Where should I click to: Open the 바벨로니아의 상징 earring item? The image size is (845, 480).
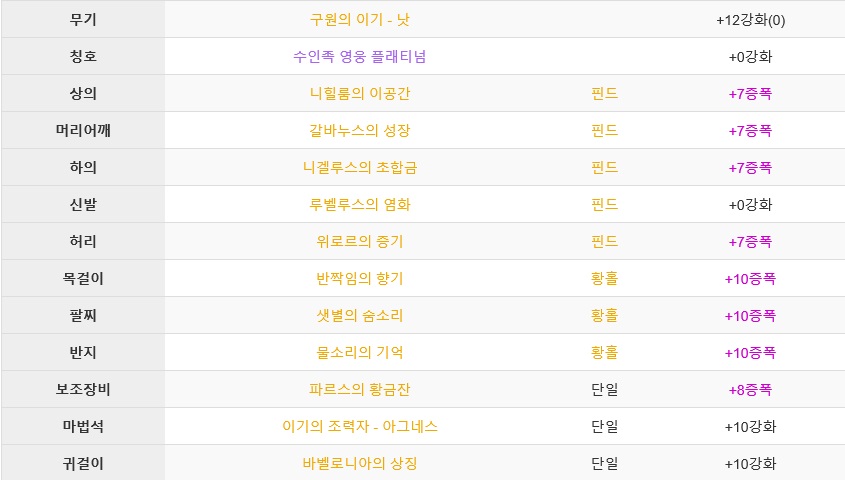[359, 463]
